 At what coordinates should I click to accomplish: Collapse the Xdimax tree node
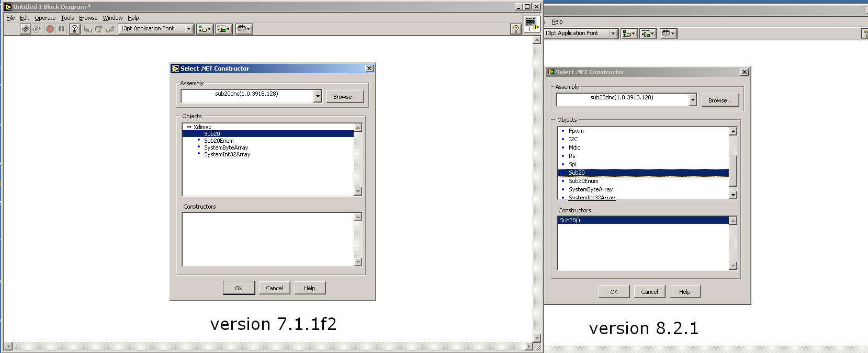tap(189, 127)
